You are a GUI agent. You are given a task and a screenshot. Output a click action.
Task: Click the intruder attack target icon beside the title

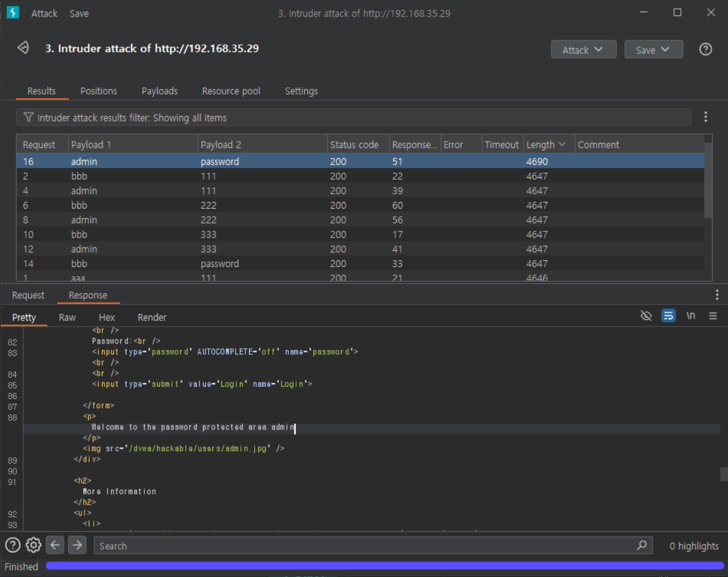pos(23,48)
